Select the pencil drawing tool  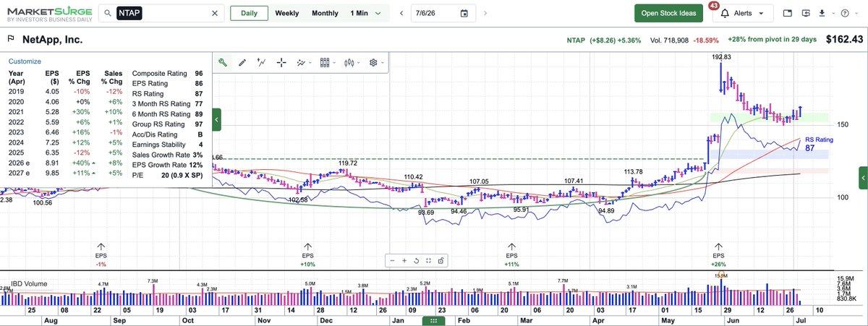pos(242,63)
